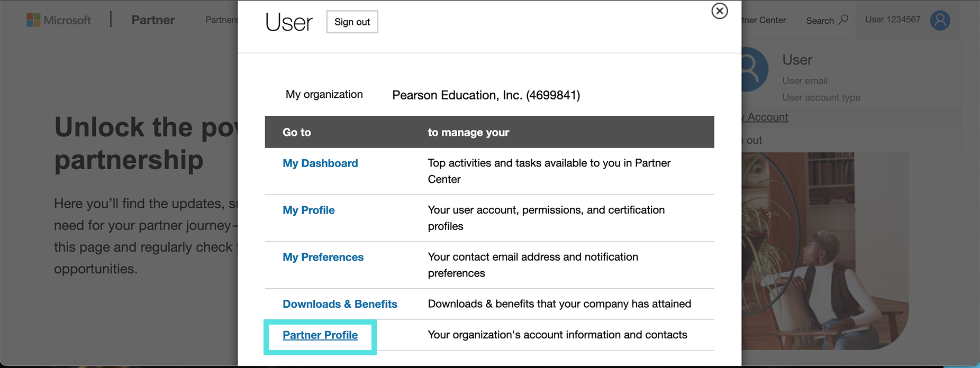The width and height of the screenshot is (980, 368).
Task: Click the User heading in dialog
Action: pyautogui.click(x=289, y=22)
